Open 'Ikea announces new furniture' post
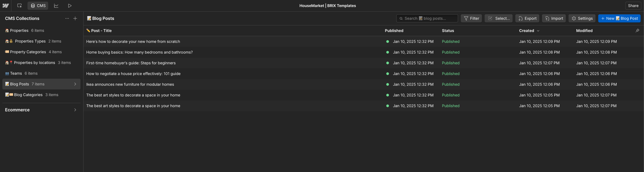 (x=130, y=84)
